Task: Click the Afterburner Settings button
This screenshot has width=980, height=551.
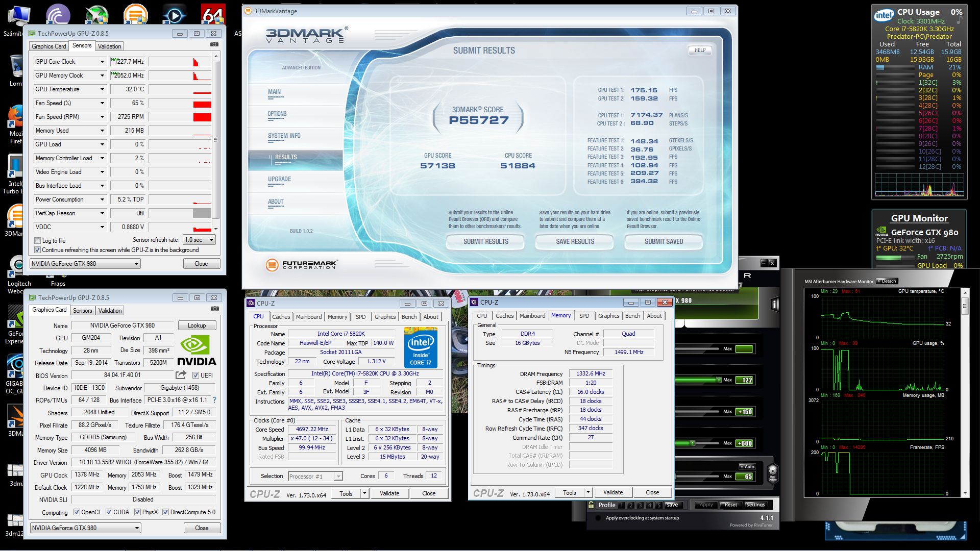Action: [x=755, y=505]
